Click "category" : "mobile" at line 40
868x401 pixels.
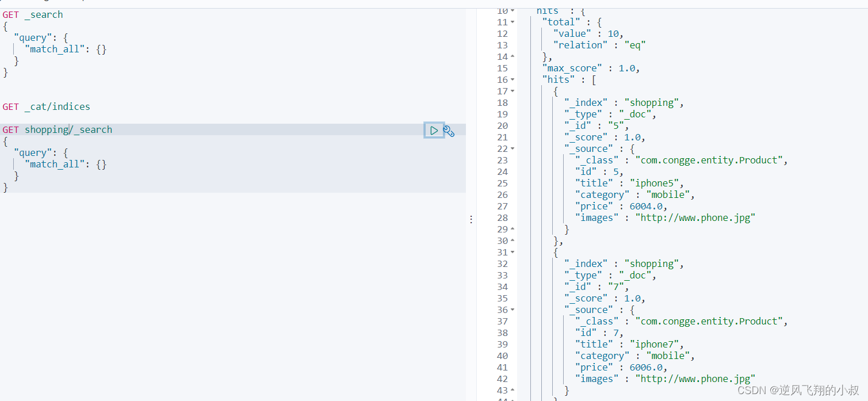pos(635,356)
